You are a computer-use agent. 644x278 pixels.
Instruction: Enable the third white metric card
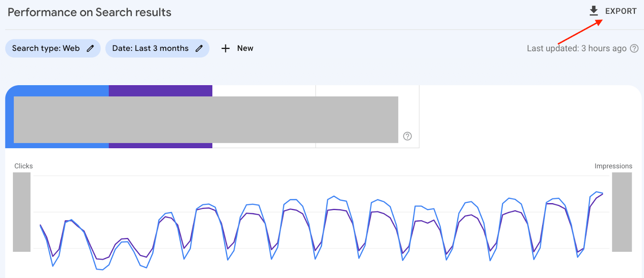click(264, 91)
